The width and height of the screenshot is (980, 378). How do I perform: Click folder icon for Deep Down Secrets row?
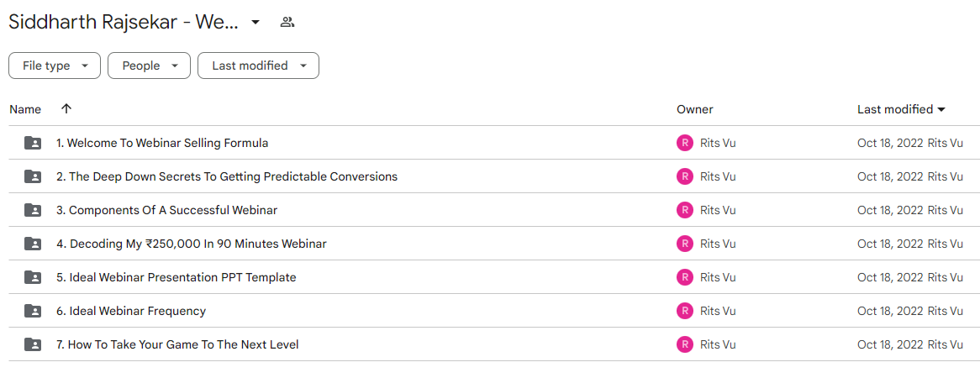tap(33, 176)
